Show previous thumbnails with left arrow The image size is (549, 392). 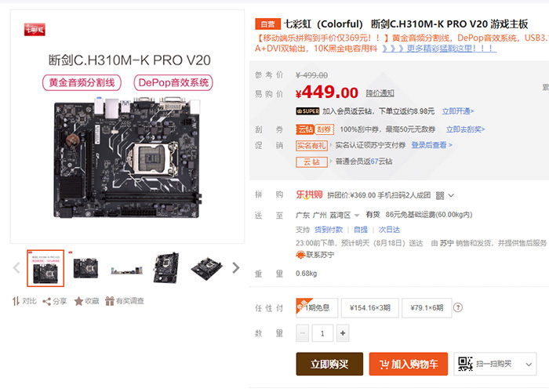pyautogui.click(x=16, y=268)
